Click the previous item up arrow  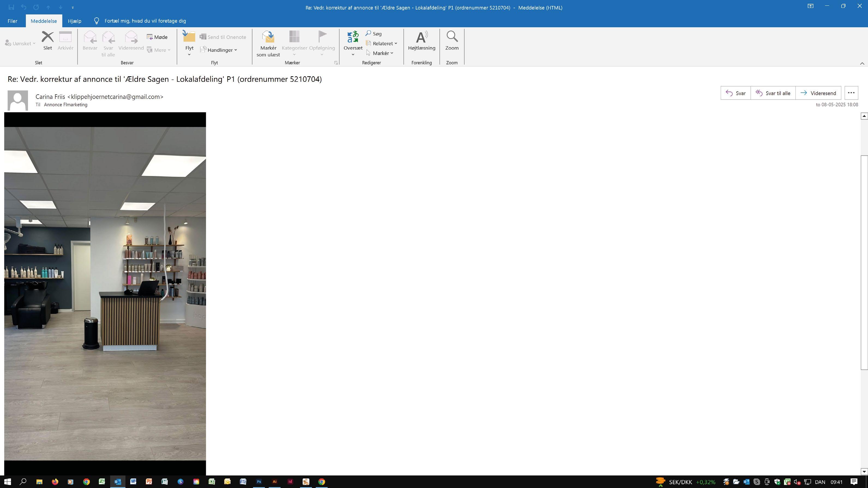tap(48, 7)
